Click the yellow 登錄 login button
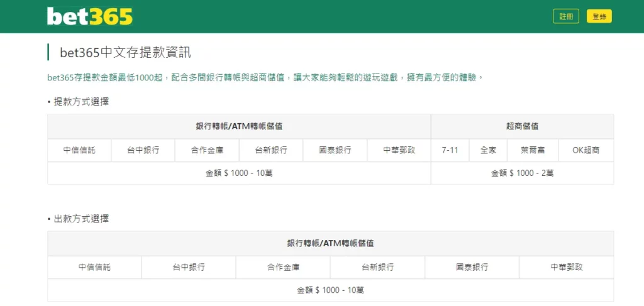The height and width of the screenshot is (306, 644). tap(599, 16)
